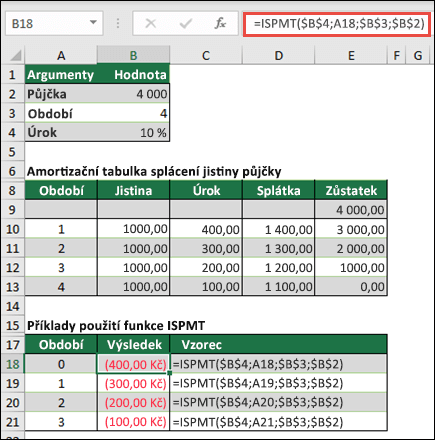The height and width of the screenshot is (440, 435).
Task: Click the red result (300,00 Kč) cell
Action: pos(133,383)
